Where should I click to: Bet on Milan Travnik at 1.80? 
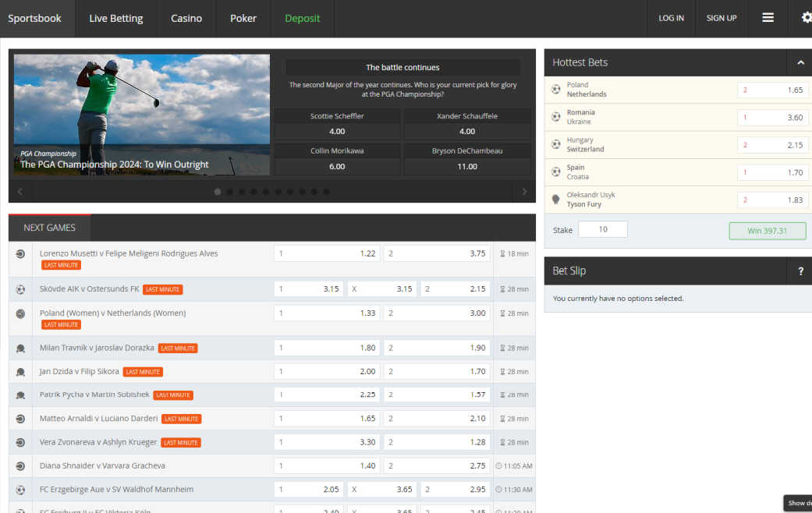point(327,348)
